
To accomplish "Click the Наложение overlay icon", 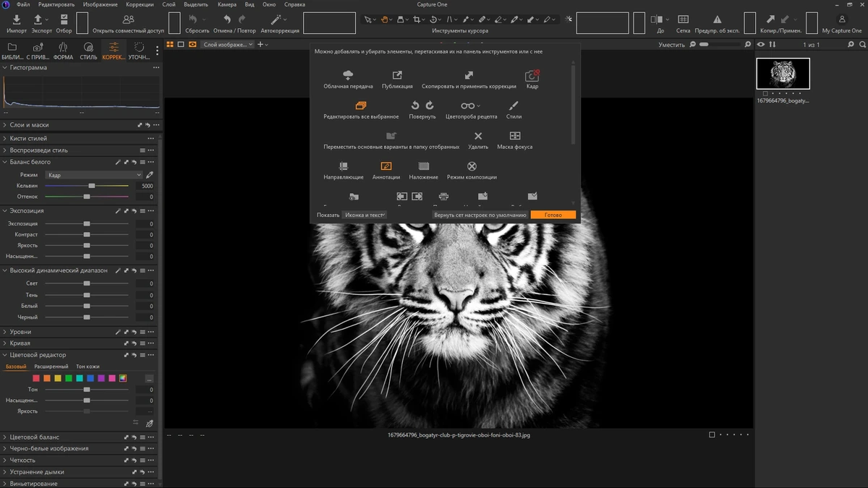I will coord(424,166).
